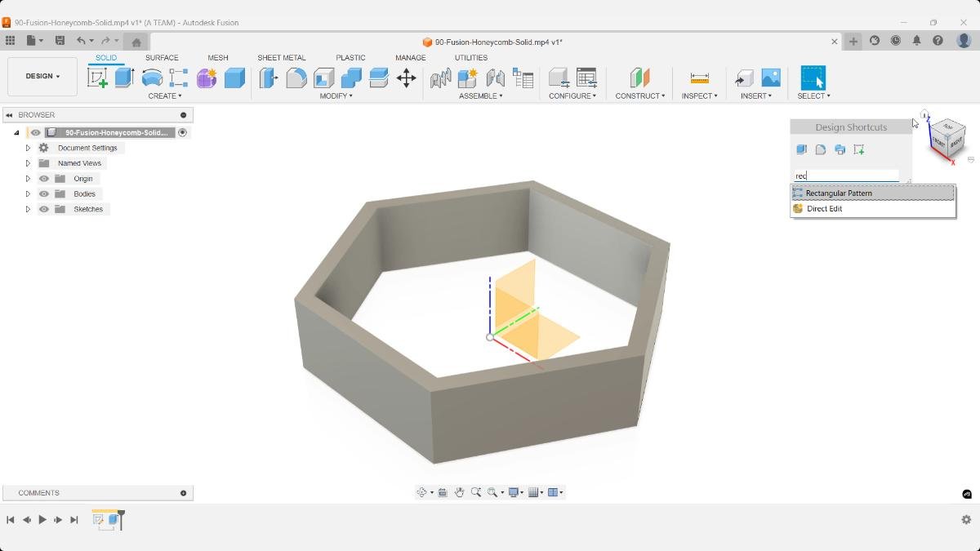Expand the Document Settings tree node

pos(28,147)
